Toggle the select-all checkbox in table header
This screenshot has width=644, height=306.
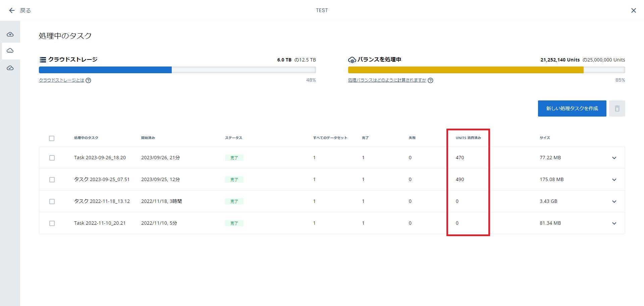coord(52,138)
